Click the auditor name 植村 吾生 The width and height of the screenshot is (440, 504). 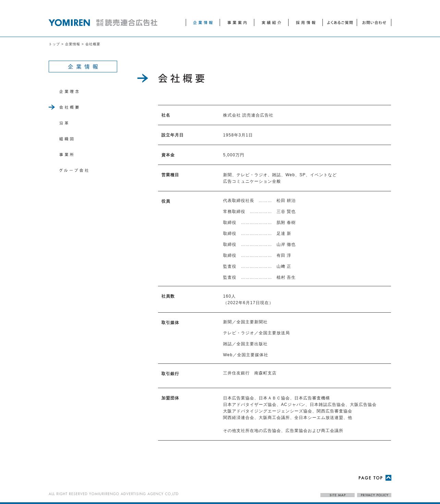pyautogui.click(x=286, y=277)
